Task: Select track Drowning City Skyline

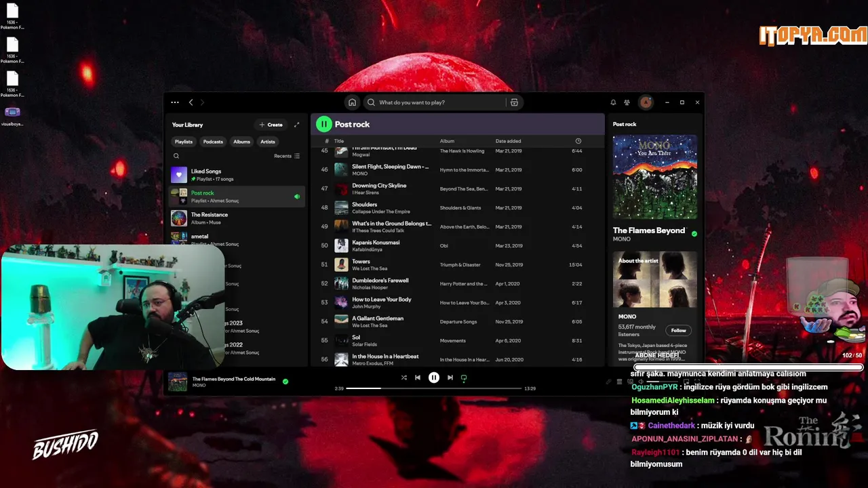Action: pyautogui.click(x=457, y=188)
